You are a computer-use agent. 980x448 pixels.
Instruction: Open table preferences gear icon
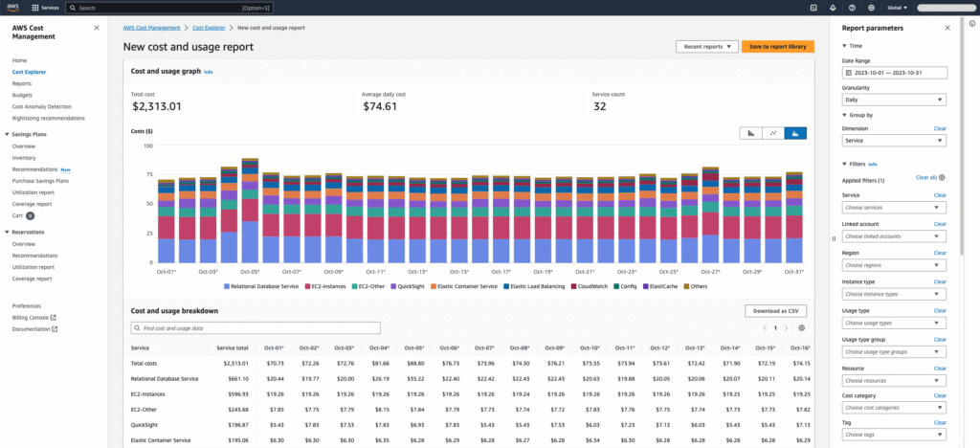pos(802,328)
